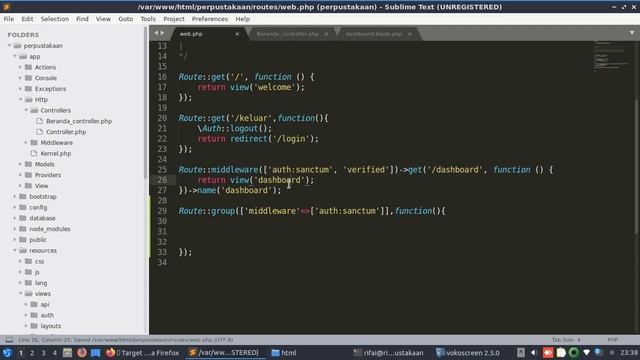Expand the bootstrap folder
Screen dimensions: 640x360
click(15, 196)
